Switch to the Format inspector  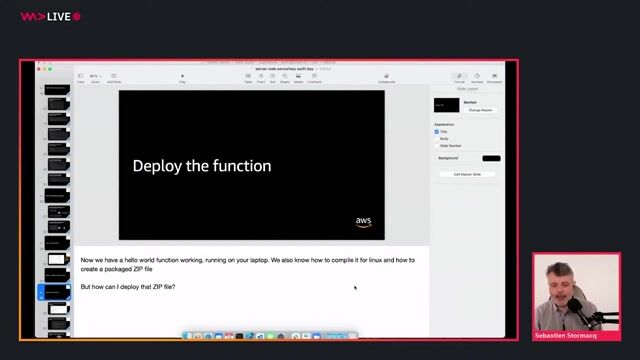click(459, 78)
